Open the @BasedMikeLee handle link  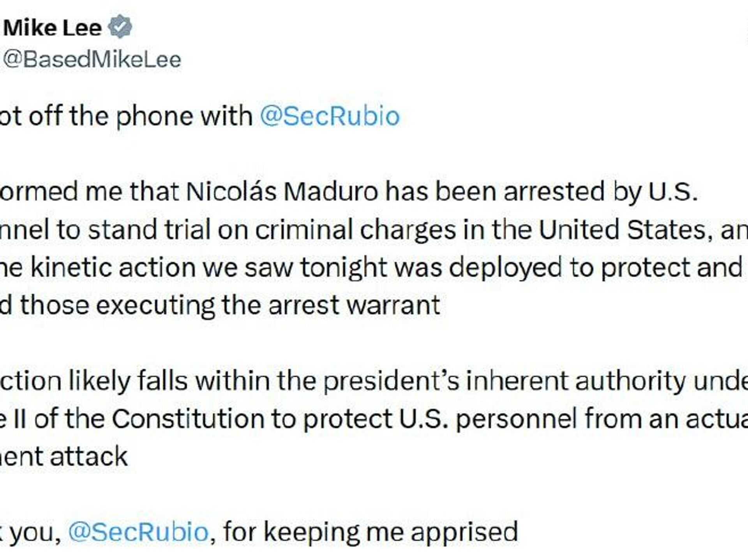point(92,60)
